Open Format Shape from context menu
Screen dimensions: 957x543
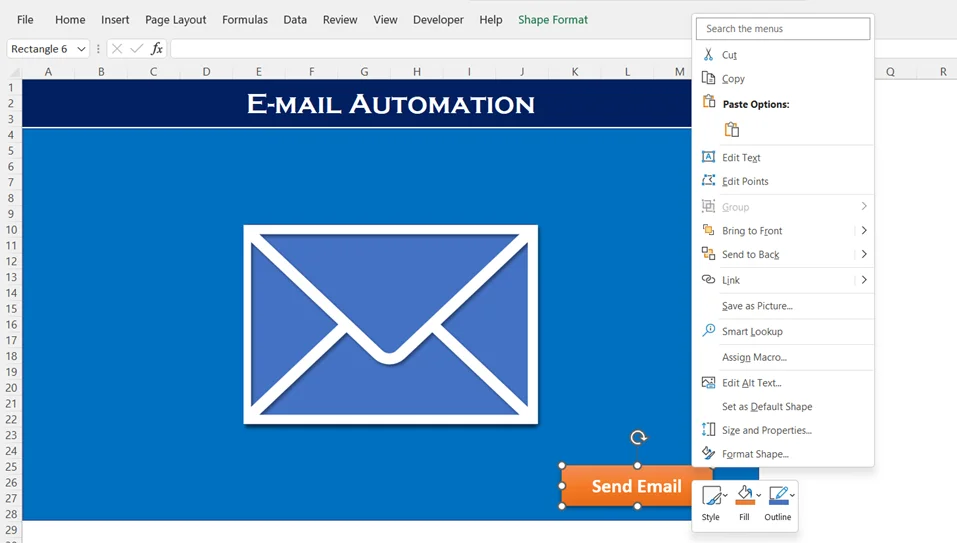755,454
